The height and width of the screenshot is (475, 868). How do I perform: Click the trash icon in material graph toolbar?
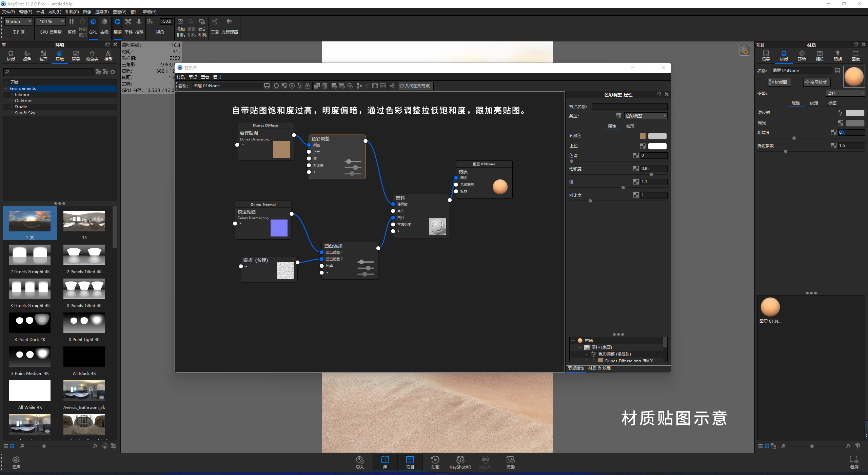pyautogui.click(x=324, y=86)
